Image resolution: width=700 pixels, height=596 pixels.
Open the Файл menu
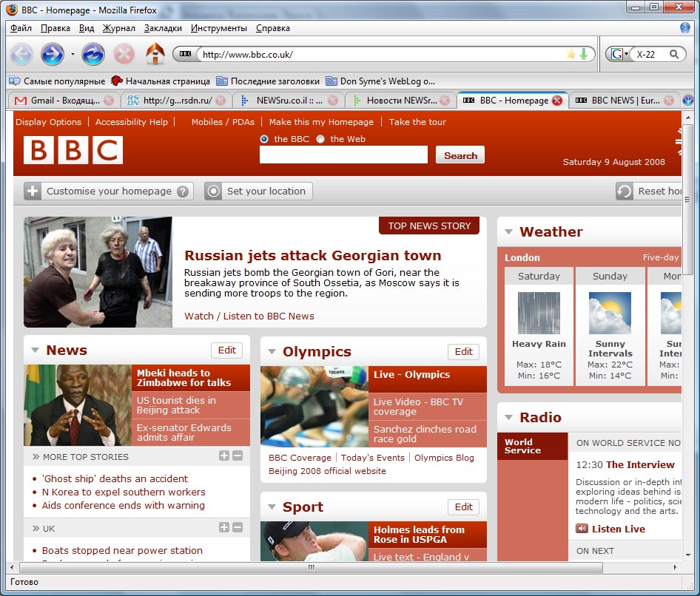pyautogui.click(x=21, y=28)
